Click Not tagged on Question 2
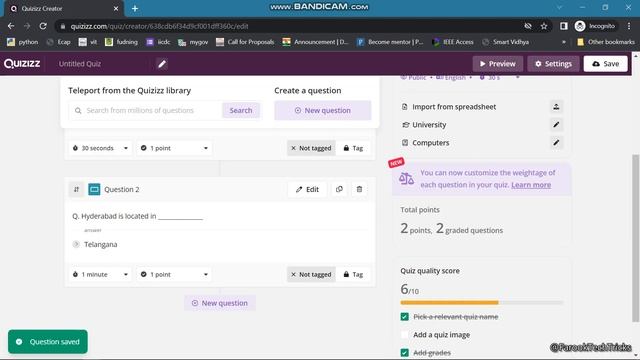 coord(311,275)
